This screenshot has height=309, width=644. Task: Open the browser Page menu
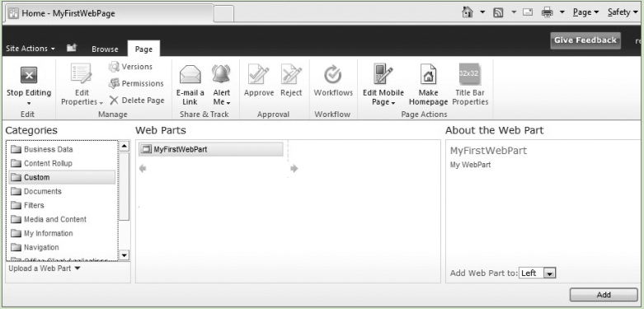click(x=585, y=12)
